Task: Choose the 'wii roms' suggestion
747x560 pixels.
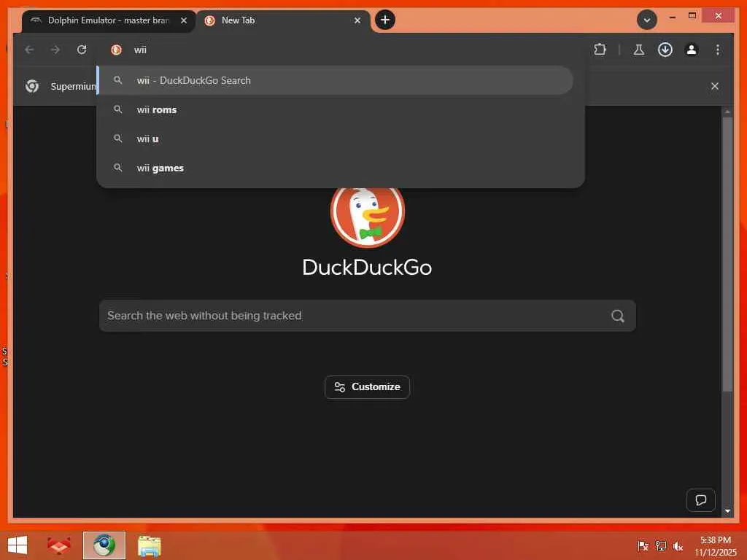Action: 335,109
